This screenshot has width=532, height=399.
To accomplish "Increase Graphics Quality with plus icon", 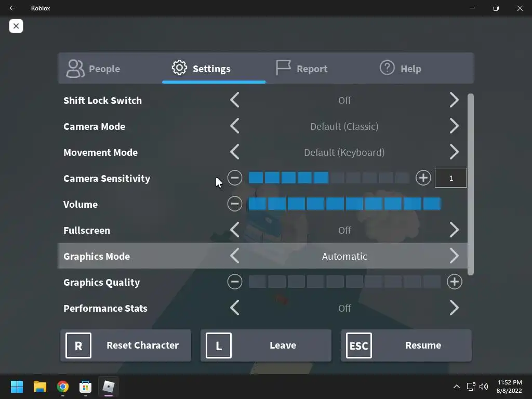I will point(454,282).
